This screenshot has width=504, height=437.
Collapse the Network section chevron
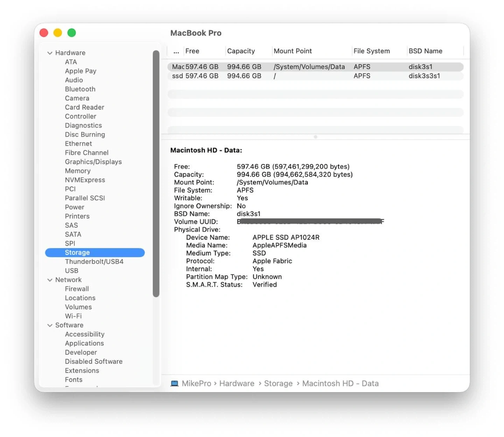[x=50, y=280]
